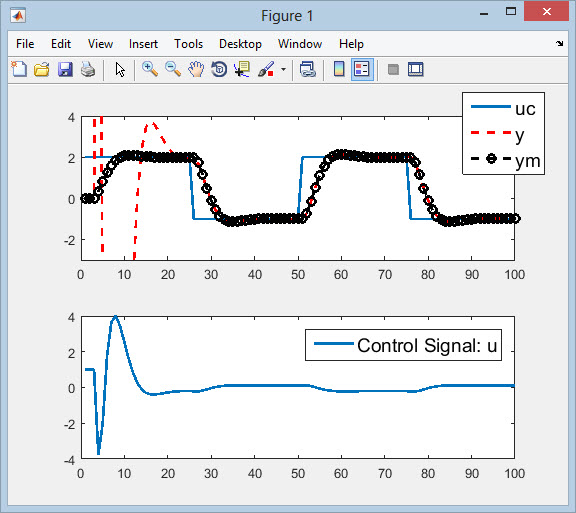Activate the Pan hand tool
The width and height of the screenshot is (576, 513).
point(196,69)
